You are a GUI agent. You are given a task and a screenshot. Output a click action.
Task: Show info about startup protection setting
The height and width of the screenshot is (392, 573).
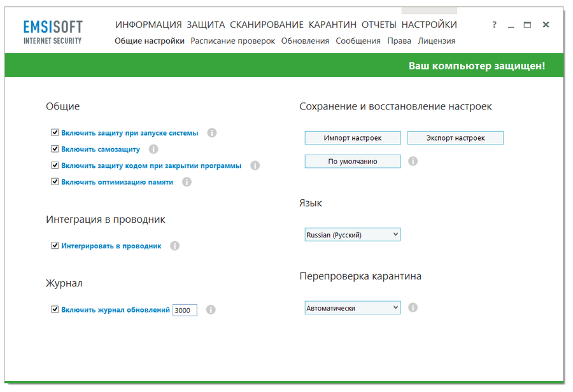211,133
